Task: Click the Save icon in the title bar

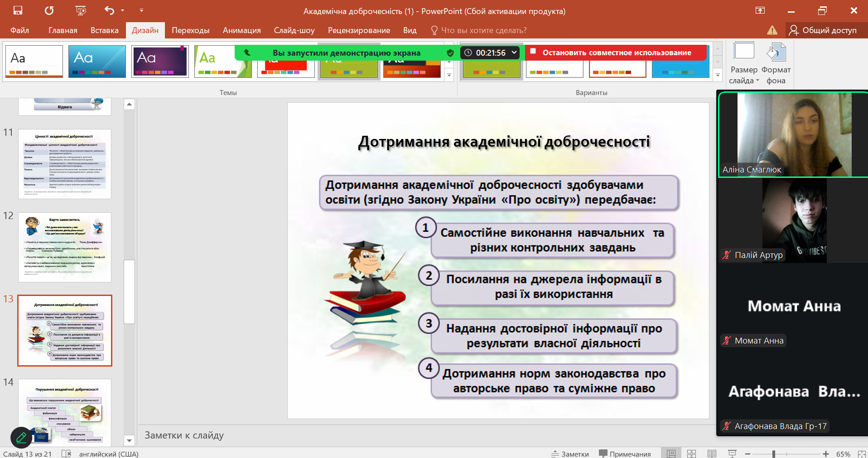Action: point(18,10)
